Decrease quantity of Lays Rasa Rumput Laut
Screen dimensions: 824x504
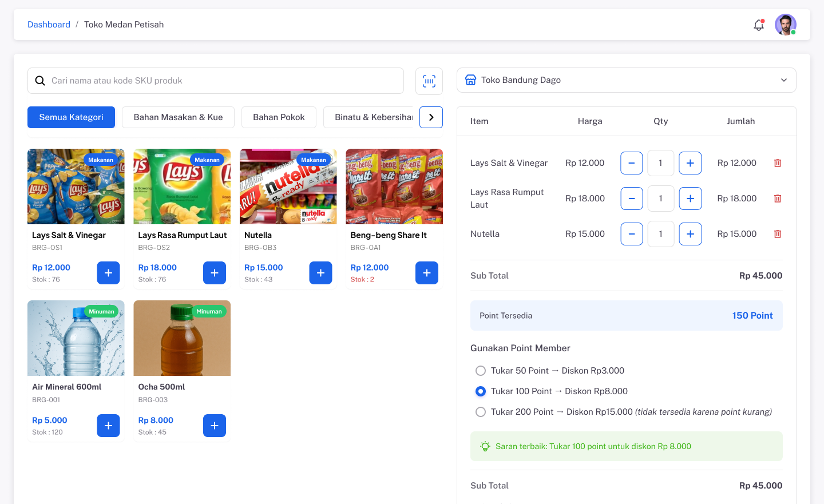point(632,199)
